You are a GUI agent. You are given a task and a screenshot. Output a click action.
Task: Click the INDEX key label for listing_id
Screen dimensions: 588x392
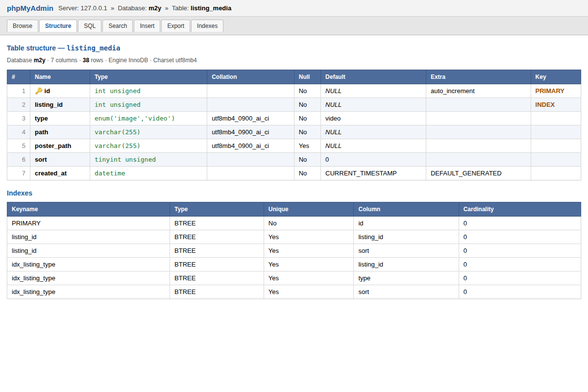pyautogui.click(x=545, y=105)
